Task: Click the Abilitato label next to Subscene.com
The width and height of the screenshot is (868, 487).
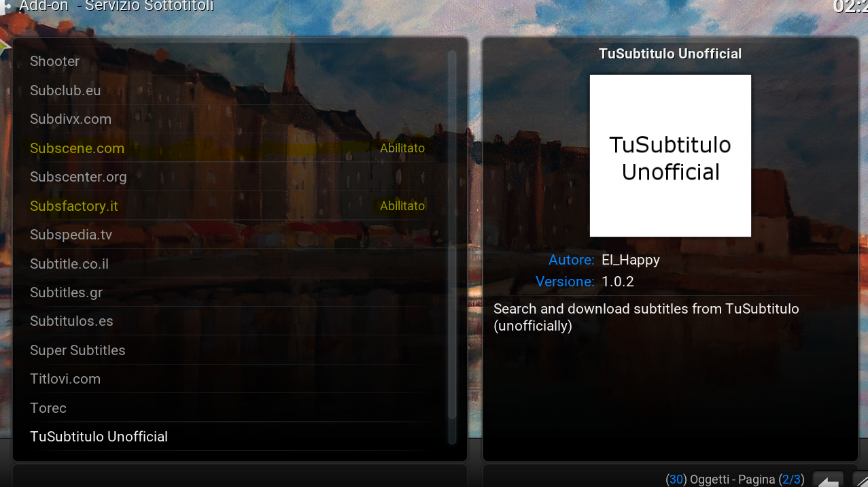Action: pyautogui.click(x=402, y=148)
